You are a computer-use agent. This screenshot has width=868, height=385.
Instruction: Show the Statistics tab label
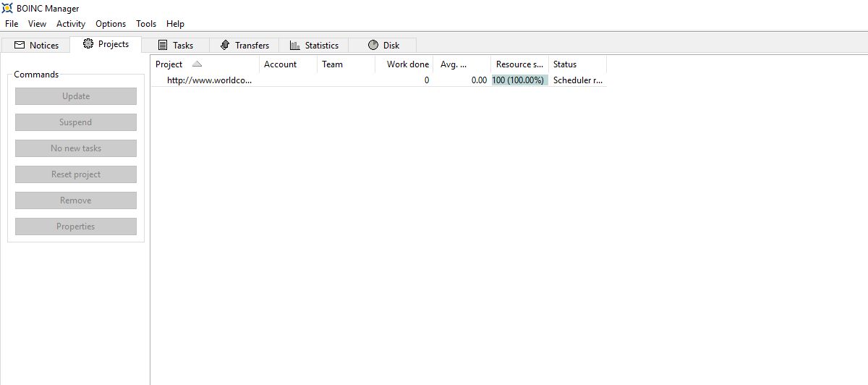tap(322, 45)
